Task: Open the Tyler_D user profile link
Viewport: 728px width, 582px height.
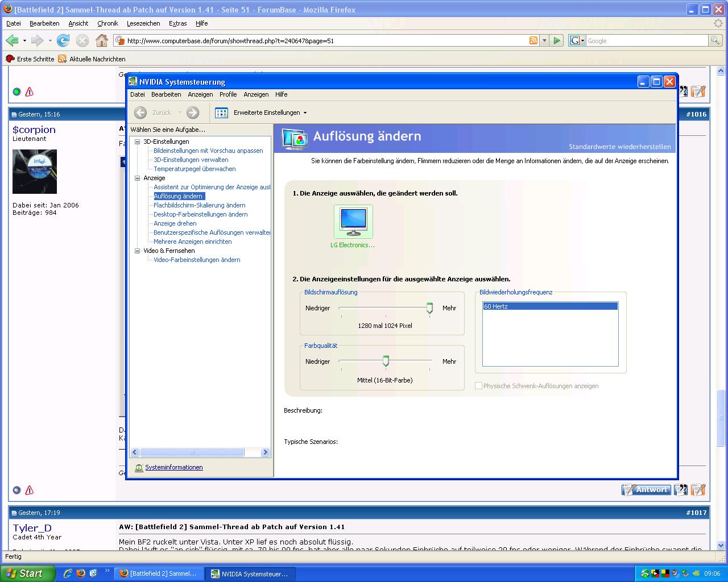Action: (32, 528)
